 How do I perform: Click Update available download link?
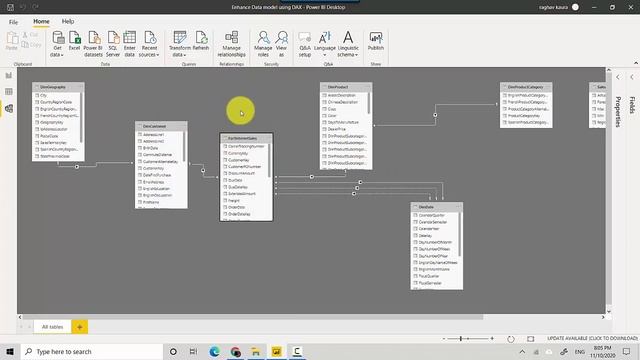pos(592,338)
